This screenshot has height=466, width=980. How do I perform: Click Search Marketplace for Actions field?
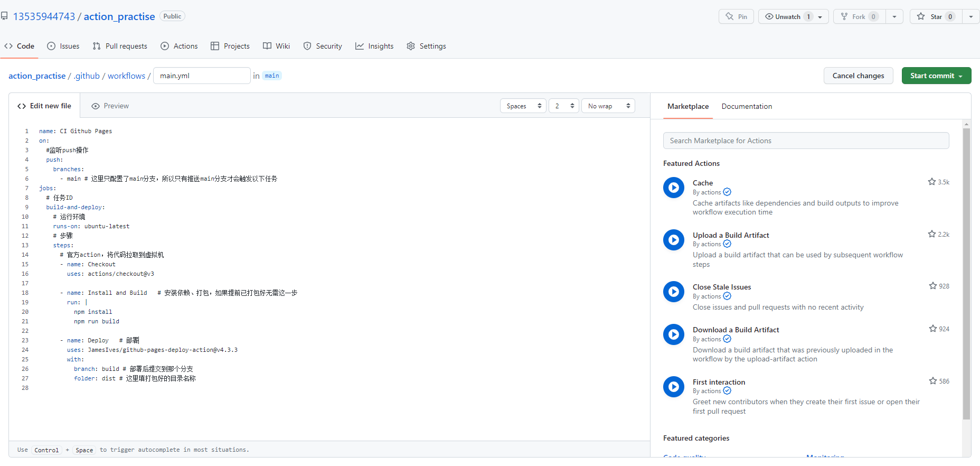[806, 141]
